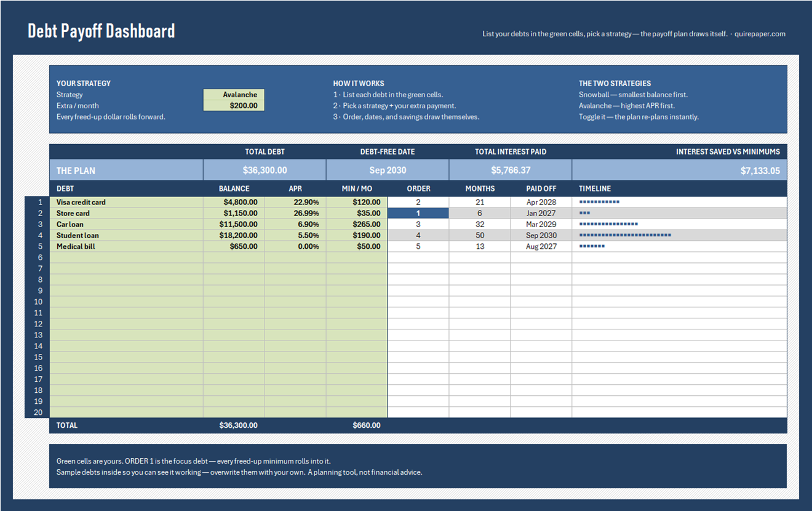Click the $4,800.00 balance cell
Screen dimensions: 812x511
tap(234, 202)
